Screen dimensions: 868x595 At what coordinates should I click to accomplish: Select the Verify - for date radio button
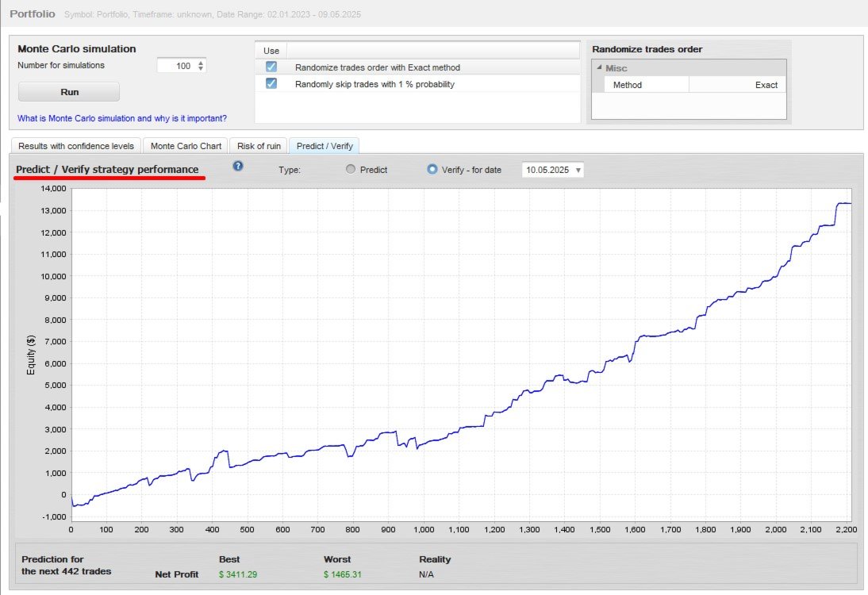432,169
